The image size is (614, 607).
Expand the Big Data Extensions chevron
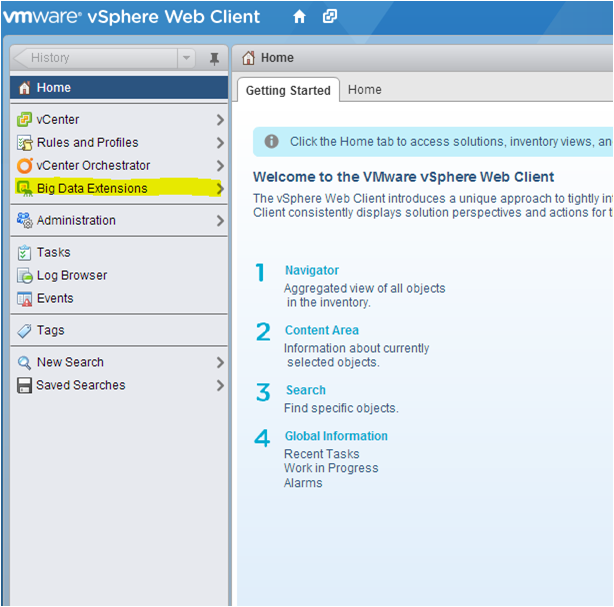point(220,189)
